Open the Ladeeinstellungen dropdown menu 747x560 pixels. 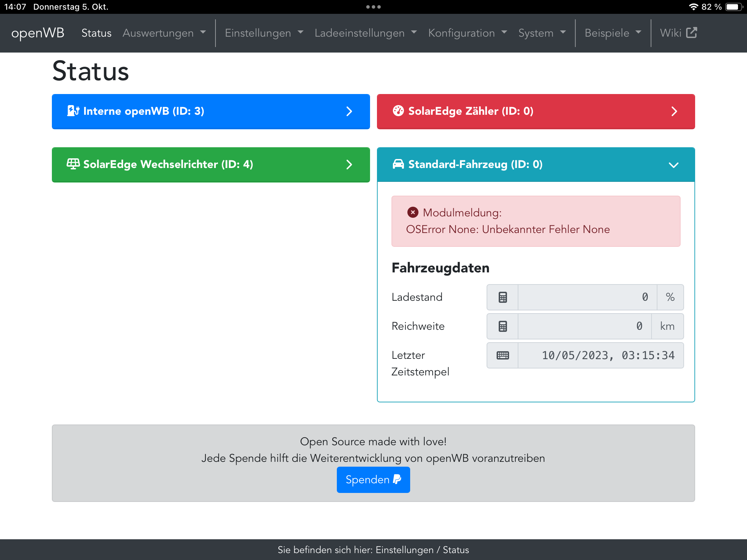(365, 33)
